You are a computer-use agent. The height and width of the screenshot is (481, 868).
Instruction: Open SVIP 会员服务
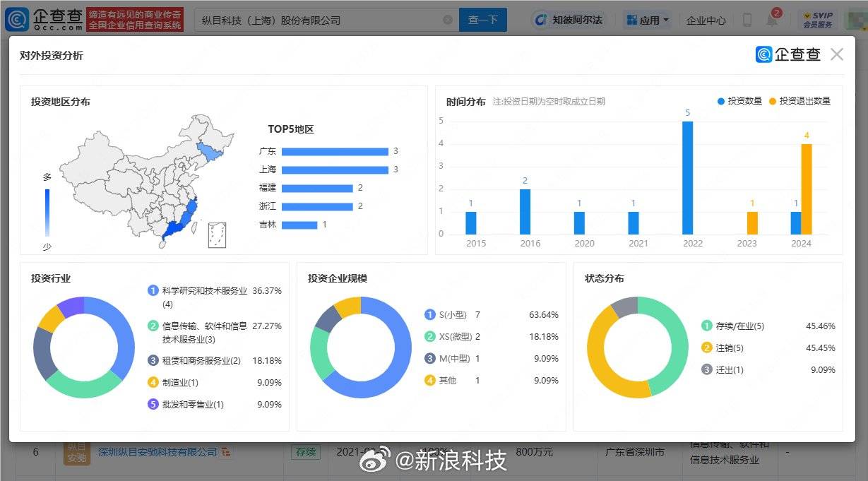817,20
